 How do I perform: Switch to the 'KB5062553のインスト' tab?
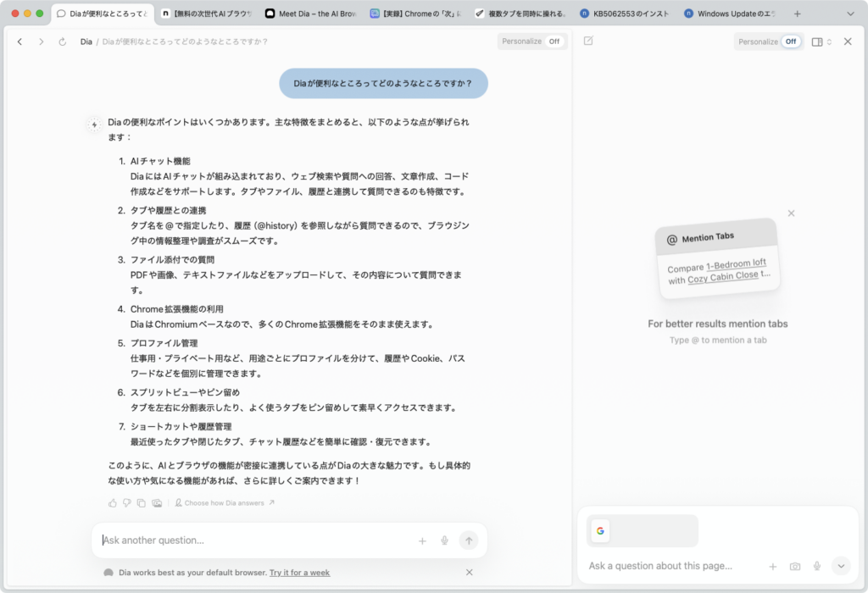(x=625, y=14)
